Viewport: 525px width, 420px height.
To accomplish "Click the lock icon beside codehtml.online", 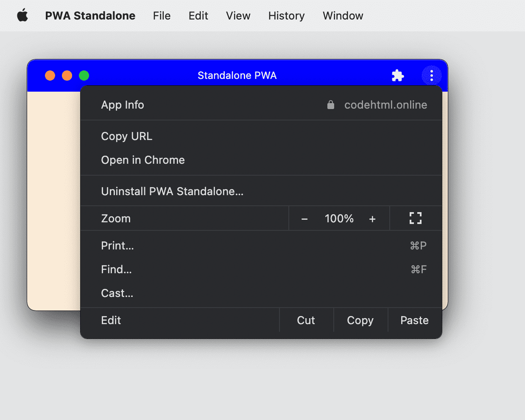I will (x=330, y=104).
